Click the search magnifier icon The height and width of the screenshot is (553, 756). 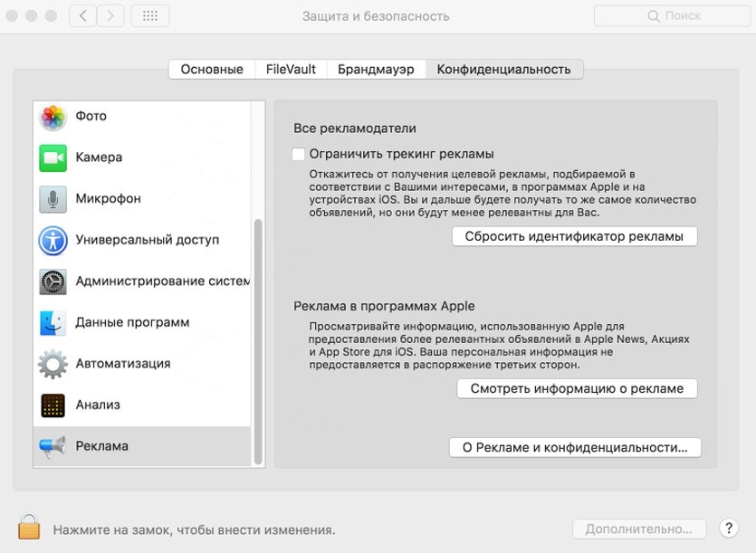click(x=654, y=16)
